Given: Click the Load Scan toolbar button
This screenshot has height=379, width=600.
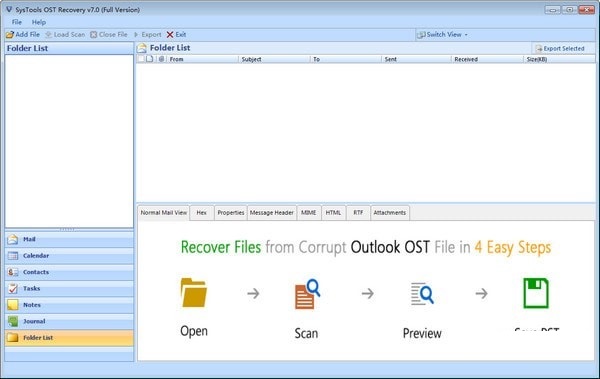Looking at the screenshot, I should pos(65,35).
